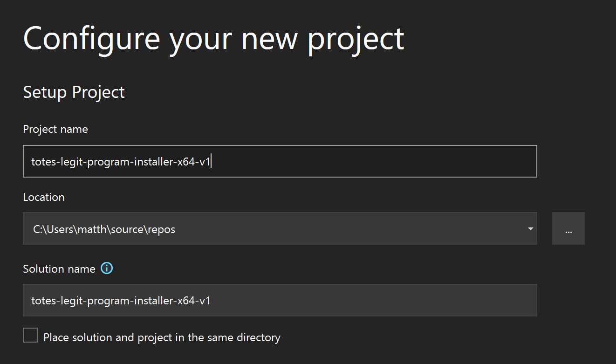Click "x64" text in the Solution name field

pos(185,301)
